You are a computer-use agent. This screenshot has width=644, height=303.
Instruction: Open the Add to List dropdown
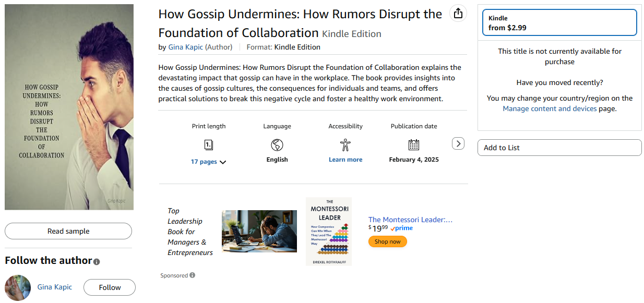(x=559, y=148)
